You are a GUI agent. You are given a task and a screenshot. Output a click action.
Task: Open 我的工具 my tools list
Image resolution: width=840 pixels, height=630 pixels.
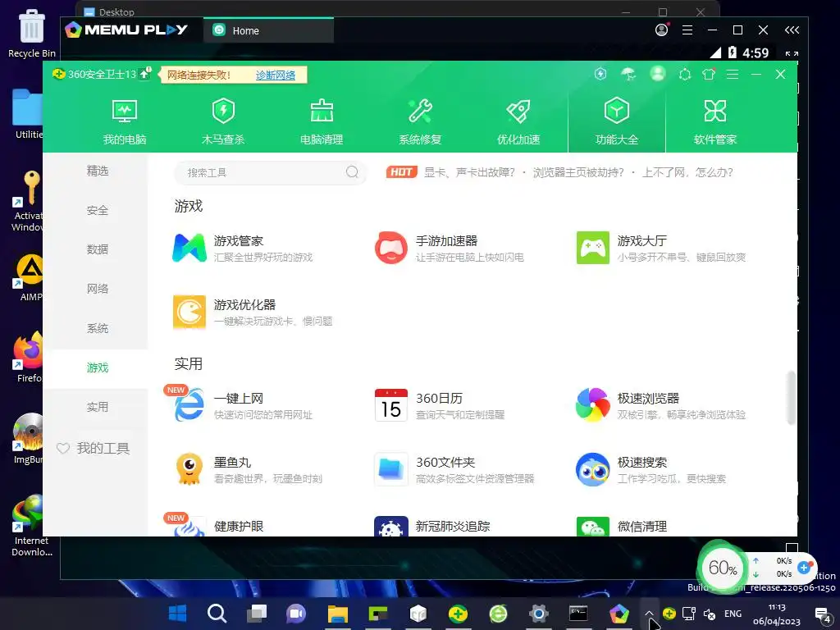point(94,449)
